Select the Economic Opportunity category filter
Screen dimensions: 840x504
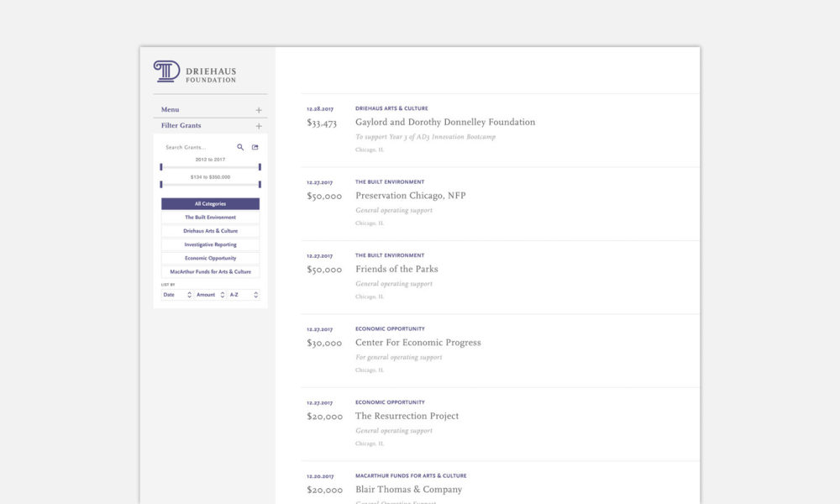pyautogui.click(x=209, y=257)
